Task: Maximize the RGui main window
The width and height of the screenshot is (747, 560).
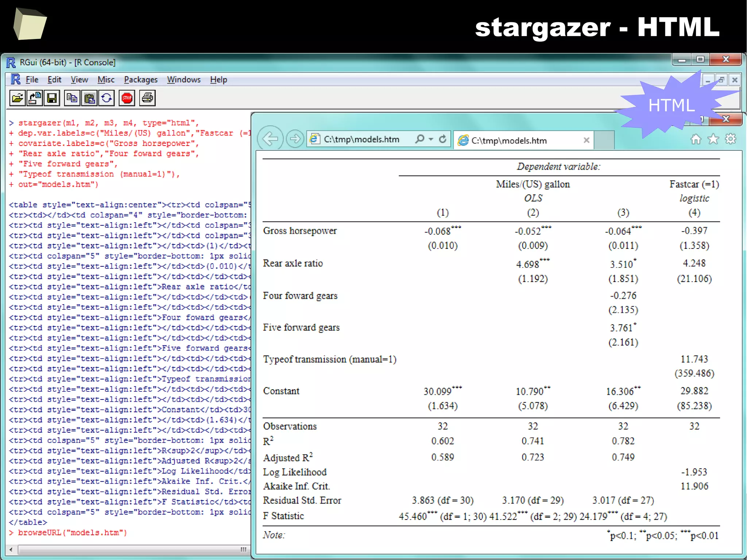Action: (700, 59)
